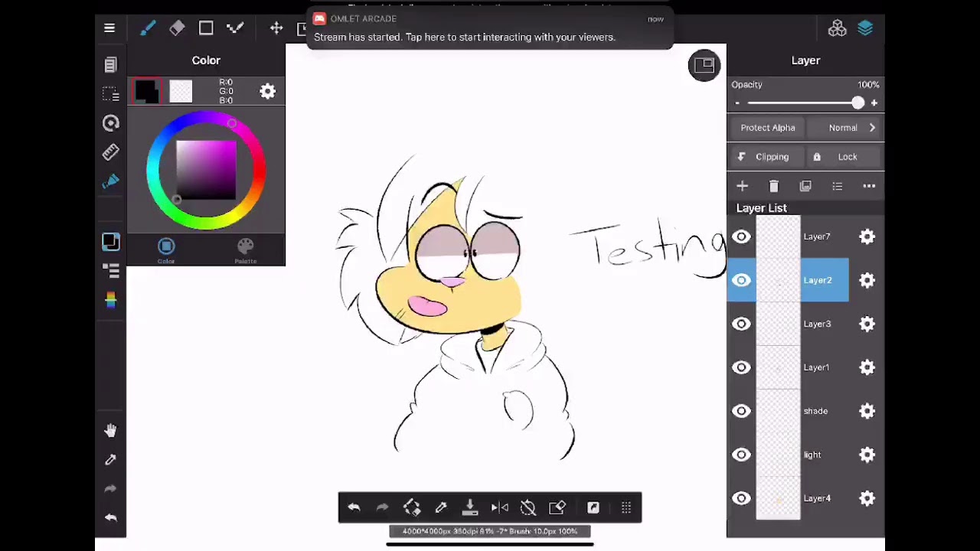This screenshot has height=551, width=980.
Task: Toggle Layer3 visibility eye
Action: [741, 324]
